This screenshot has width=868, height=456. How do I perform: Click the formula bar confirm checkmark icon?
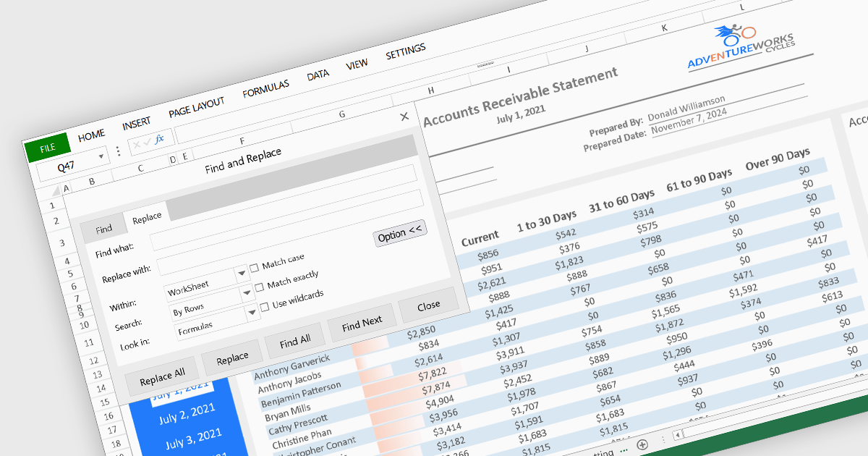point(148,141)
